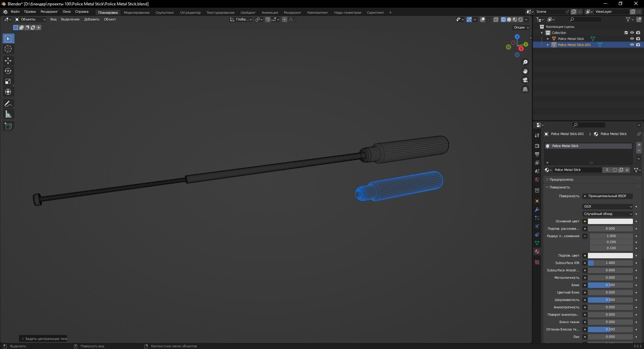This screenshot has height=349, width=644.
Task: Open the Output properties tab
Action: tap(537, 154)
